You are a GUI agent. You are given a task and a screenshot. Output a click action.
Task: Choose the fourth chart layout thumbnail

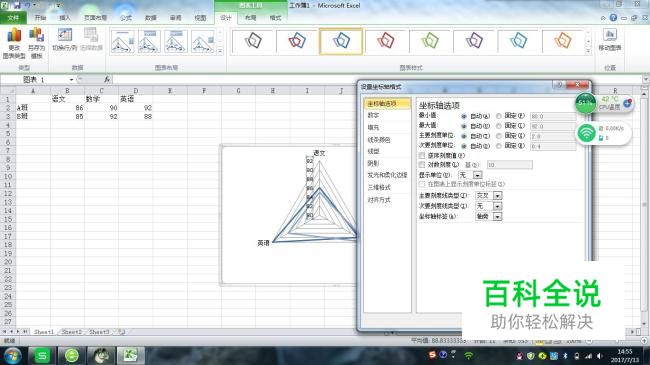pyautogui.click(x=202, y=41)
